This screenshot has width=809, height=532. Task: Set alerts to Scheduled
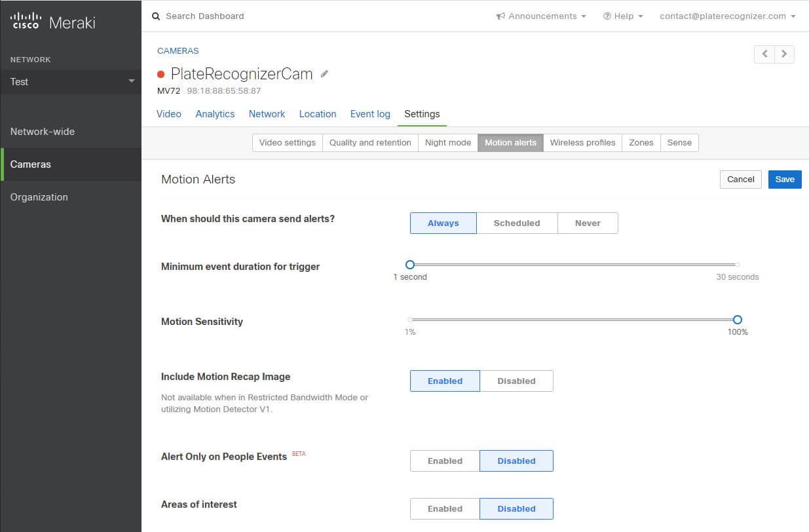point(517,223)
